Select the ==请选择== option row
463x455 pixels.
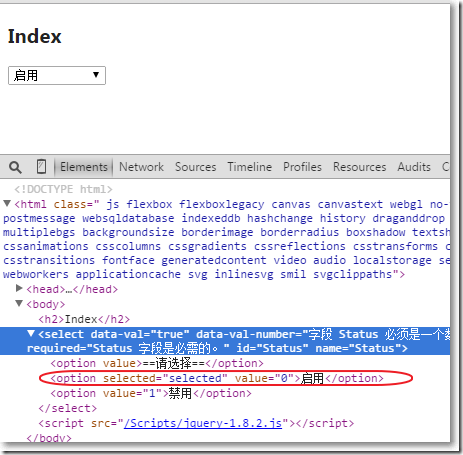(157, 363)
